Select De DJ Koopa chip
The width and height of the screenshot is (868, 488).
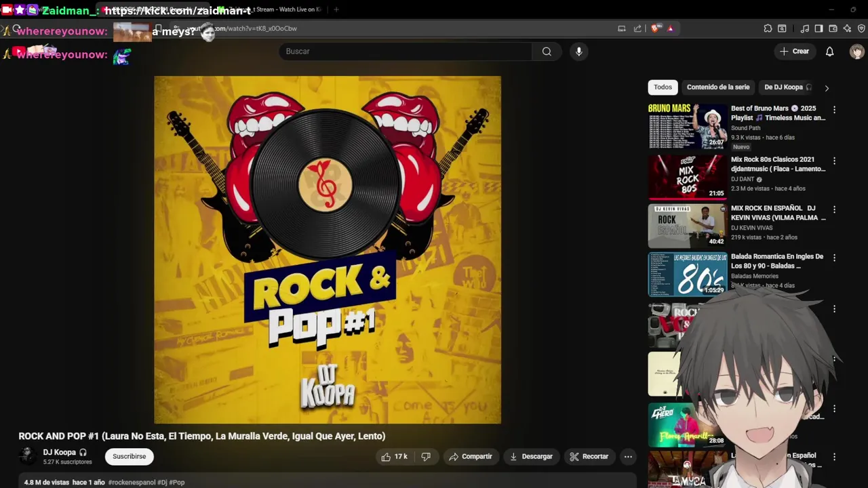[787, 87]
